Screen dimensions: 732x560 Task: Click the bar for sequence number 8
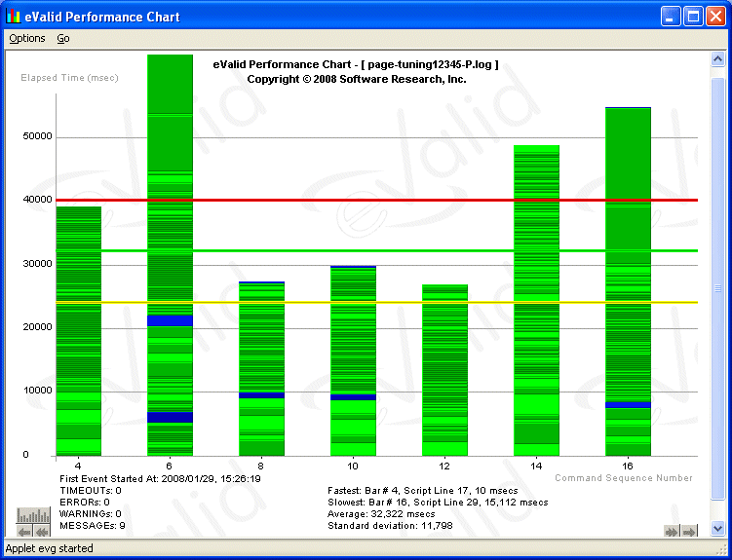tap(261, 368)
